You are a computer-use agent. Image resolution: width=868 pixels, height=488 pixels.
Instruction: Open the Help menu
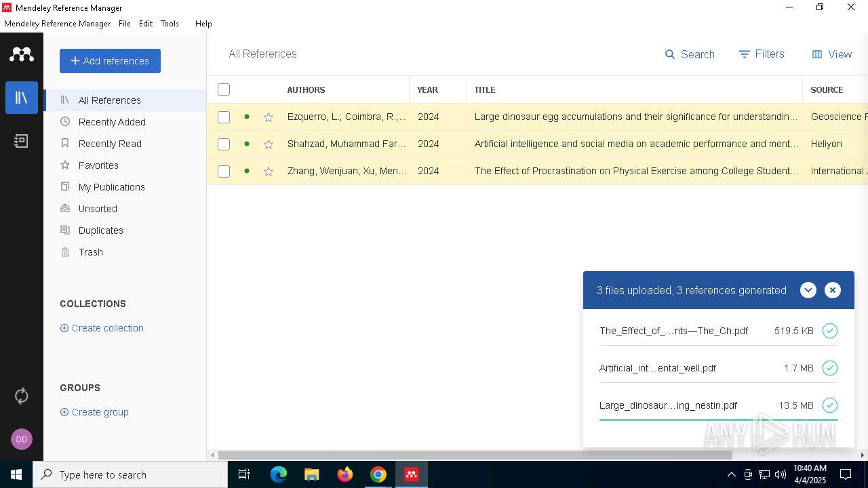pyautogui.click(x=203, y=24)
